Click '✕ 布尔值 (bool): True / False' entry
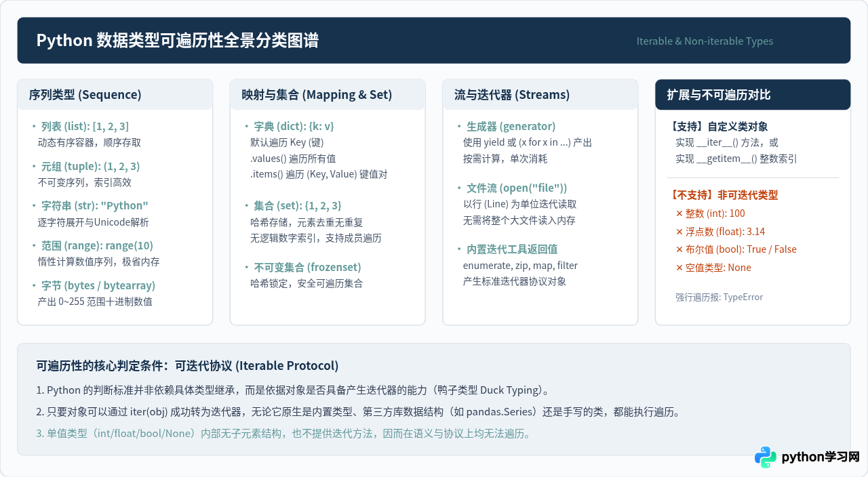The height and width of the screenshot is (477, 868). (736, 249)
